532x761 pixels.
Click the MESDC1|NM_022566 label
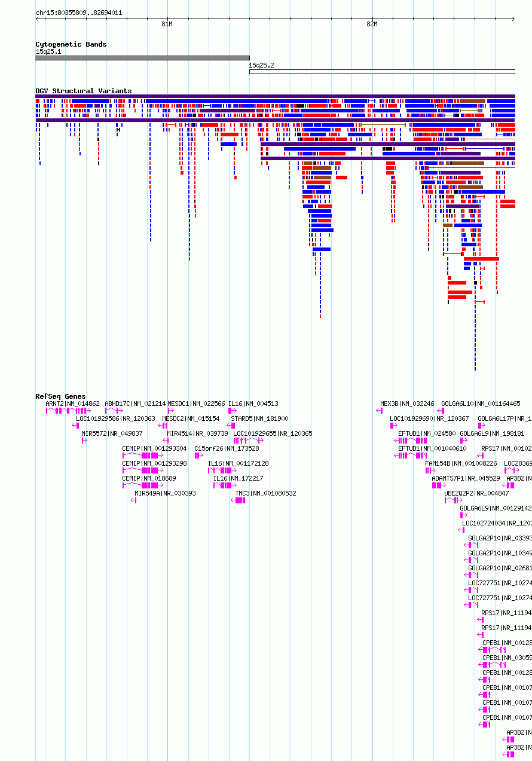pyautogui.click(x=197, y=404)
